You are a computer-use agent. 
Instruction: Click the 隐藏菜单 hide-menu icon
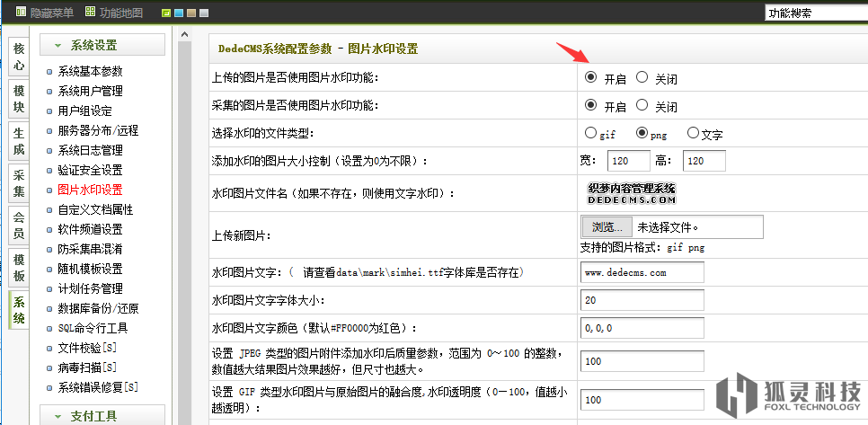click(x=21, y=13)
